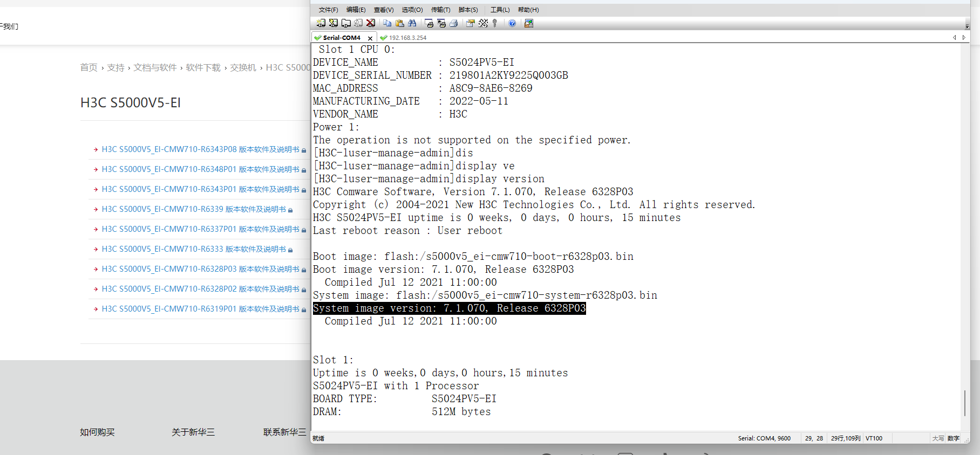This screenshot has height=455, width=980.
Task: Open Session Options properties icon
Action: click(x=471, y=23)
